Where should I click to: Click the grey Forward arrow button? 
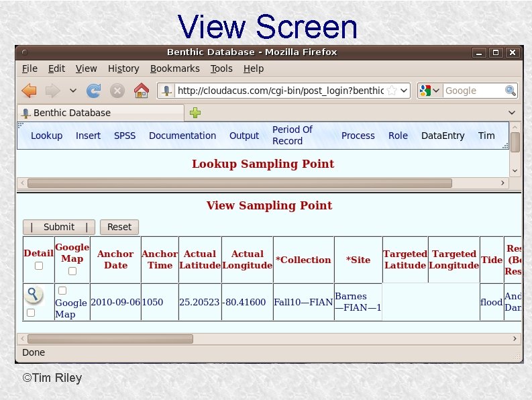pyautogui.click(x=52, y=91)
